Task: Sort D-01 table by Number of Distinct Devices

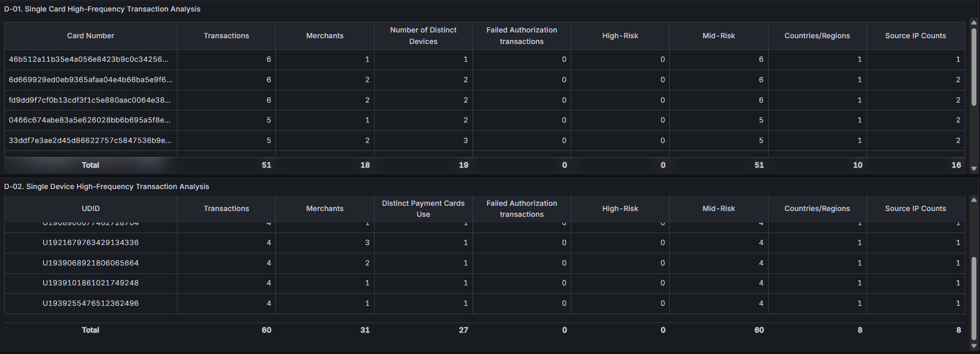Action: tap(423, 36)
